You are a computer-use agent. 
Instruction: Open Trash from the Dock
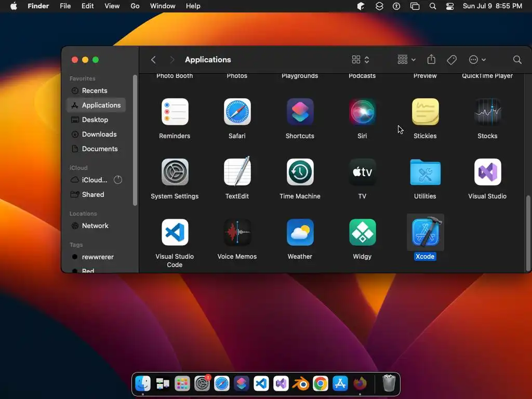(389, 383)
